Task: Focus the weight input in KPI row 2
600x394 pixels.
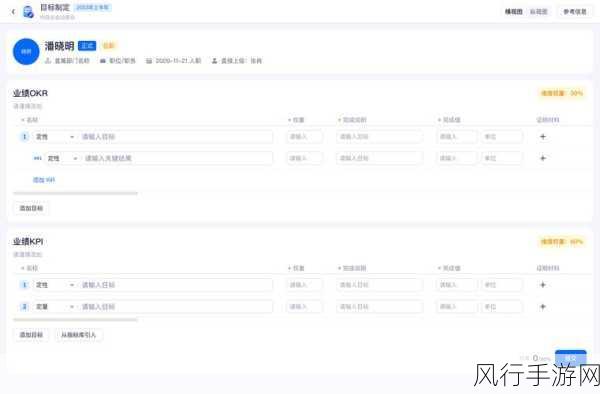Action: point(304,306)
